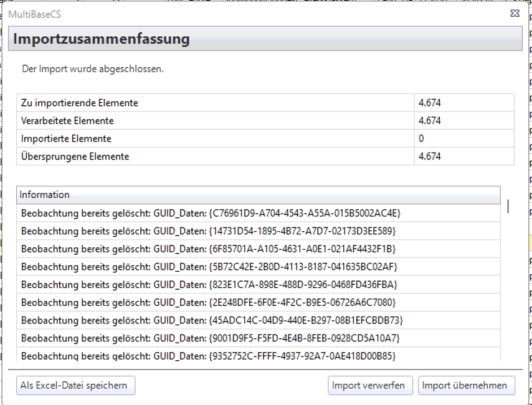Click the 'Importzusammenfassung' heading bar

266,39
